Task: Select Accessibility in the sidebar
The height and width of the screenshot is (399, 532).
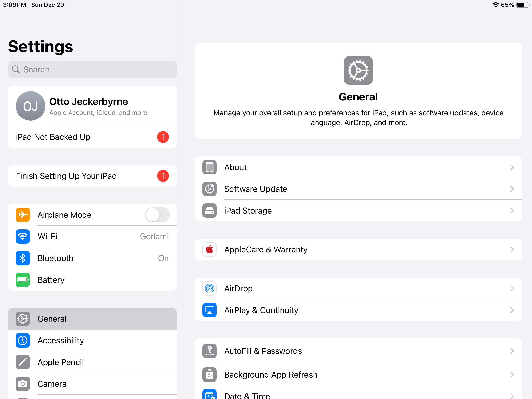Action: (92, 340)
